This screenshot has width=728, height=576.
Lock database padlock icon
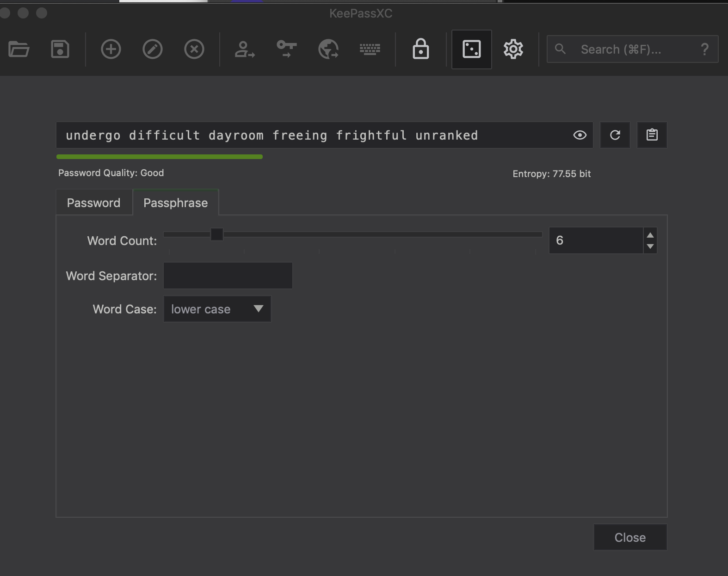point(421,49)
